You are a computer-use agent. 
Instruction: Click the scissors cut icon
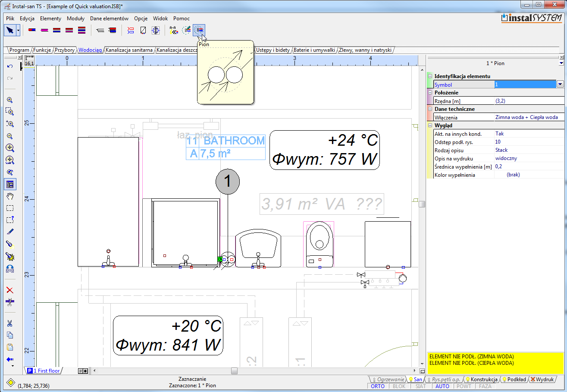click(x=10, y=323)
